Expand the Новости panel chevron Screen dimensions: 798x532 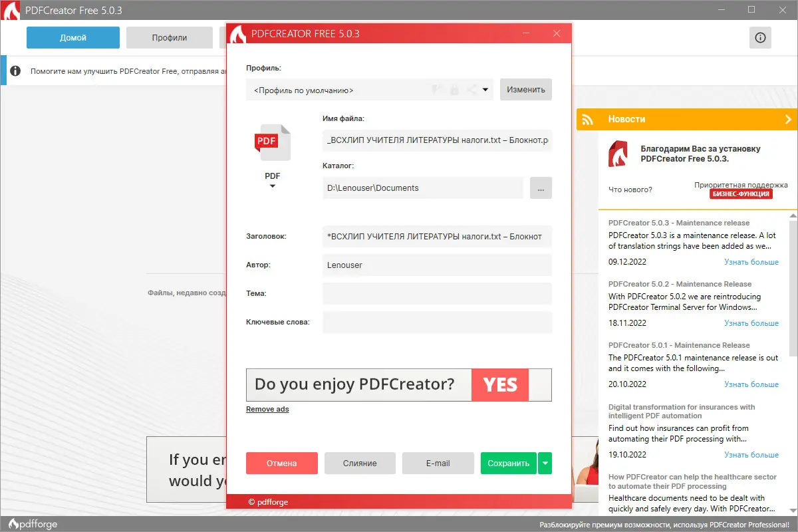pyautogui.click(x=788, y=120)
